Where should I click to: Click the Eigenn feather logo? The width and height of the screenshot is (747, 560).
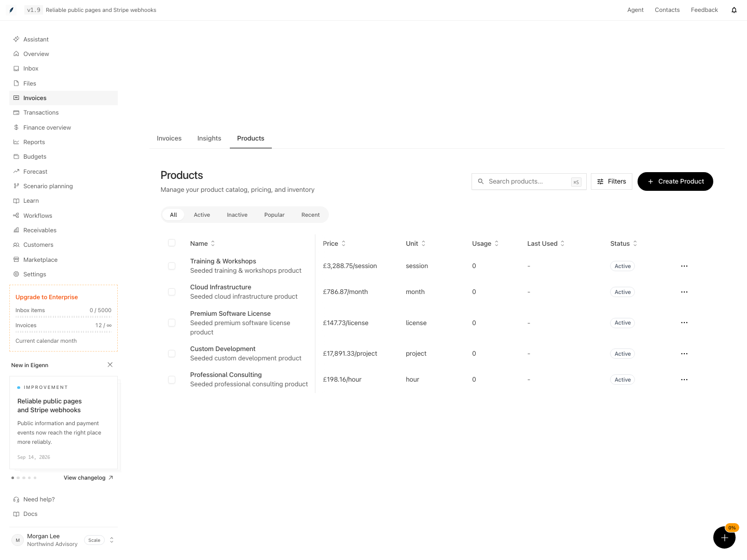[11, 10]
